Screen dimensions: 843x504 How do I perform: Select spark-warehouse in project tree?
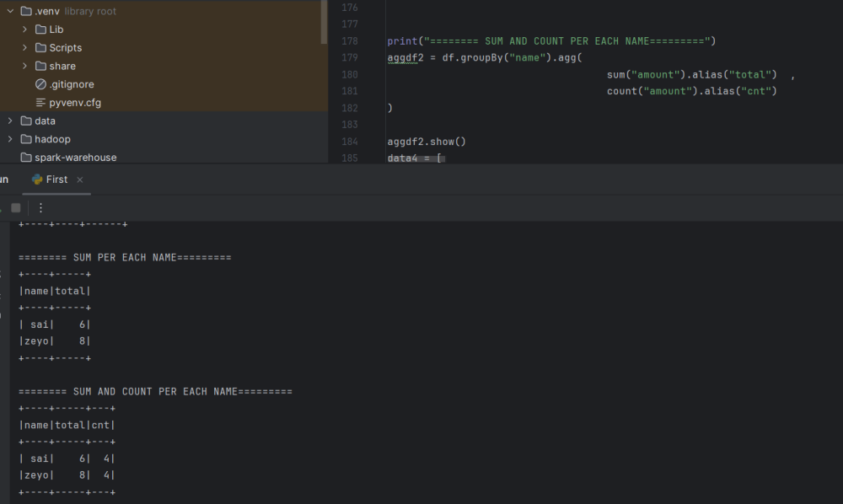pos(76,158)
